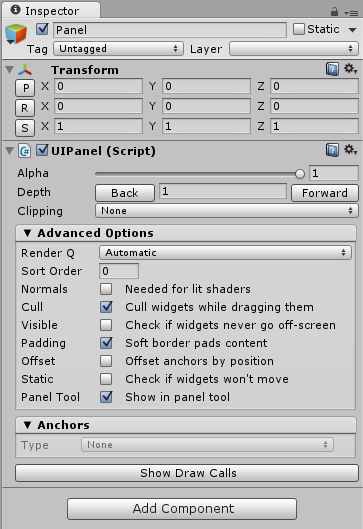The image size is (363, 529).
Task: Open Render Q dropdown set to Automatic
Action: (x=225, y=253)
